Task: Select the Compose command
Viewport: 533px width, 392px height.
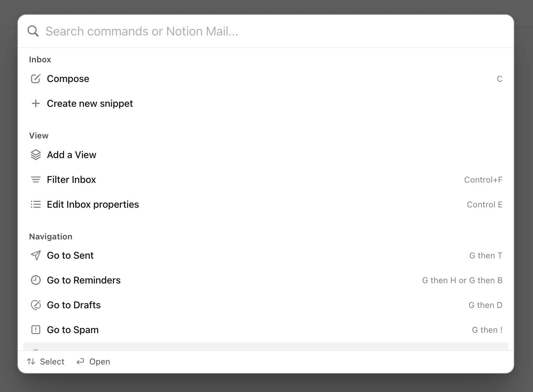Action: (68, 79)
